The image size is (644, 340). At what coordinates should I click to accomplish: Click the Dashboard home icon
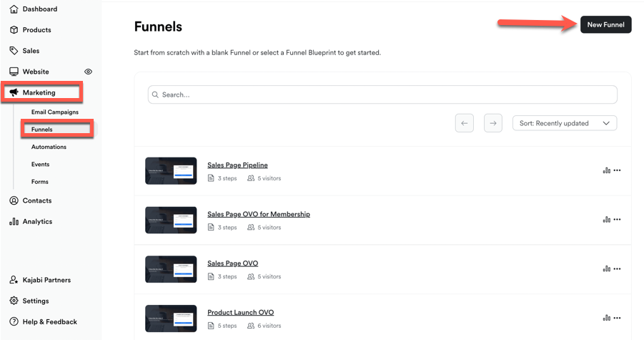point(14,9)
